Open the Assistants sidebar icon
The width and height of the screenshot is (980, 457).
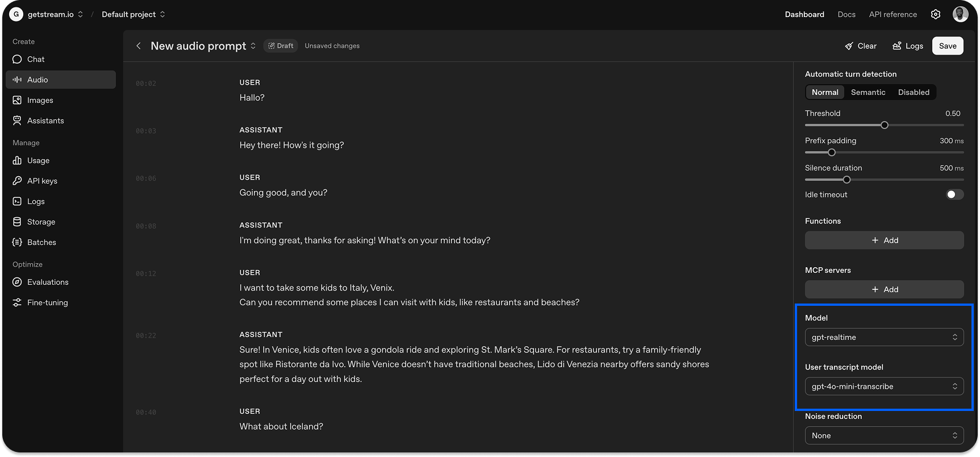tap(17, 121)
